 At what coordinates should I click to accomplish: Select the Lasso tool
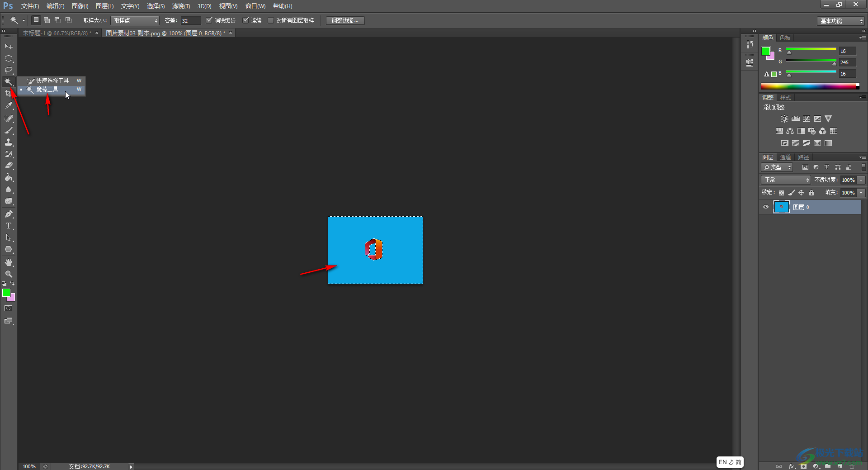tap(9, 70)
